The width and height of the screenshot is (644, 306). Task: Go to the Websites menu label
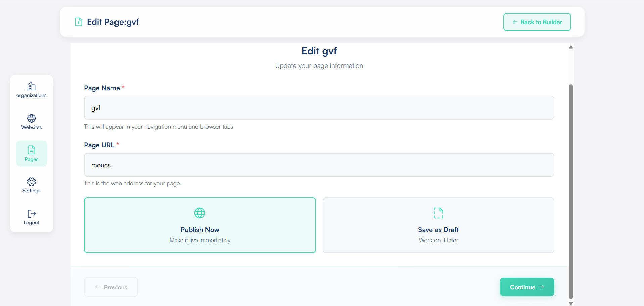[32, 127]
